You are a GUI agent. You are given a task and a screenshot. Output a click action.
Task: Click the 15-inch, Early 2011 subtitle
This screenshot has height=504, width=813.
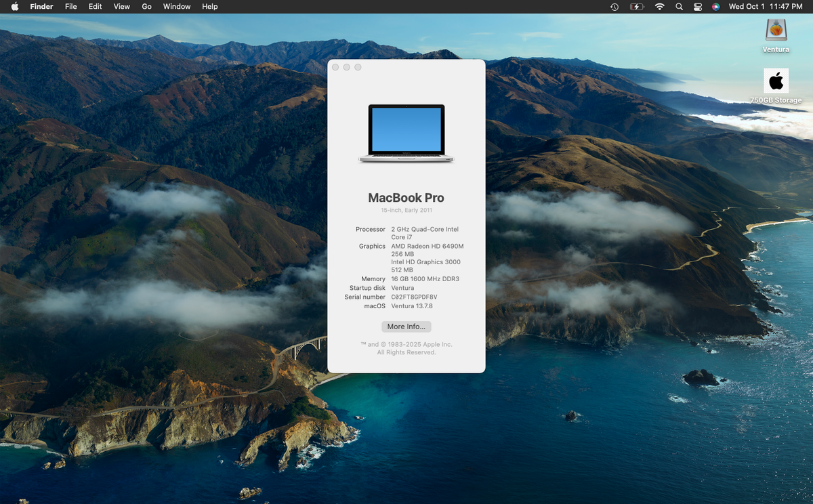tap(406, 211)
